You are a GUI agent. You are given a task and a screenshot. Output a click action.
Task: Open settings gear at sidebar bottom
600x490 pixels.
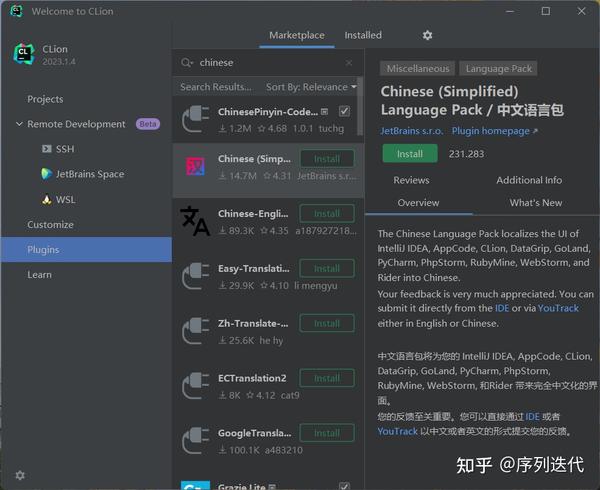pyautogui.click(x=20, y=475)
